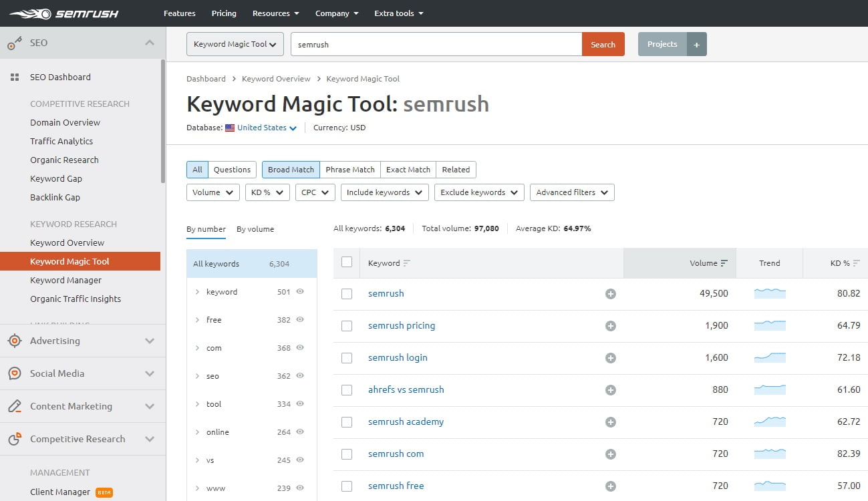This screenshot has width=868, height=501.
Task: Open trend chart for 'semrush login' row
Action: point(770,357)
